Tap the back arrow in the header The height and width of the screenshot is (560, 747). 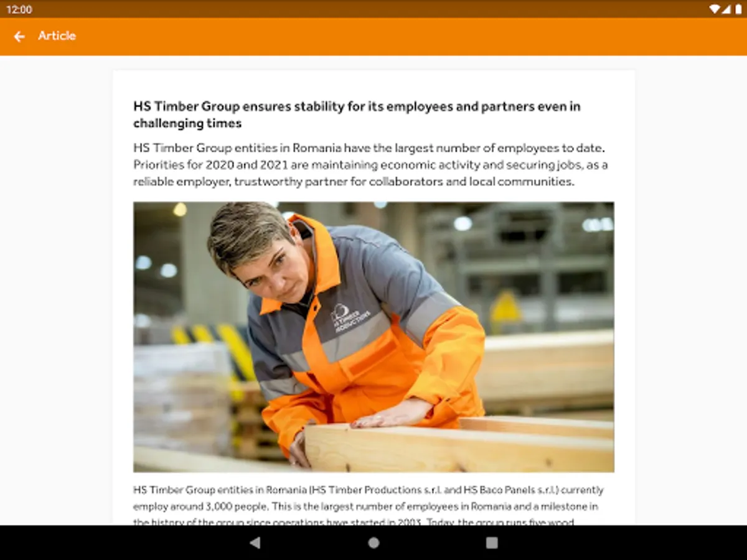point(19,36)
